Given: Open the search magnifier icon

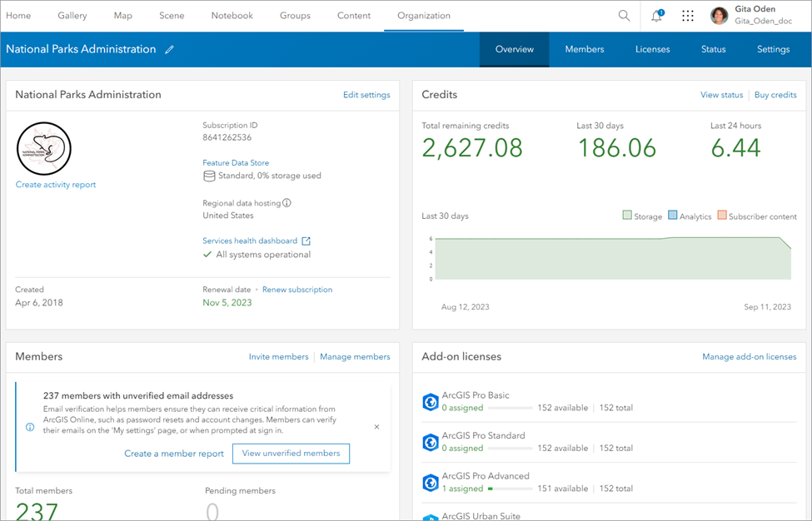Looking at the screenshot, I should (x=624, y=16).
